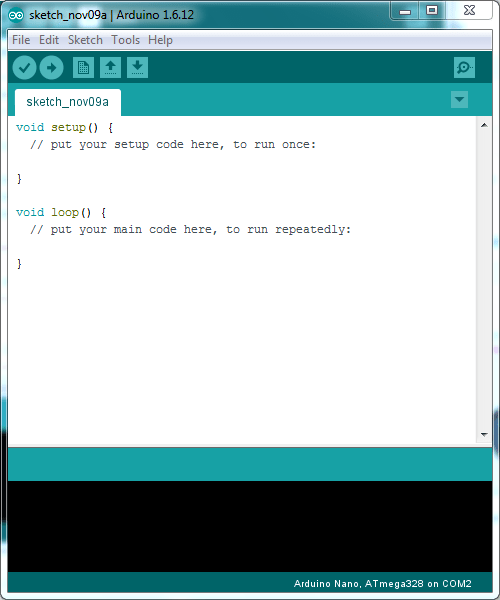Click the Verify checkmark button
Viewport: 500px width, 600px height.
pyautogui.click(x=24, y=68)
